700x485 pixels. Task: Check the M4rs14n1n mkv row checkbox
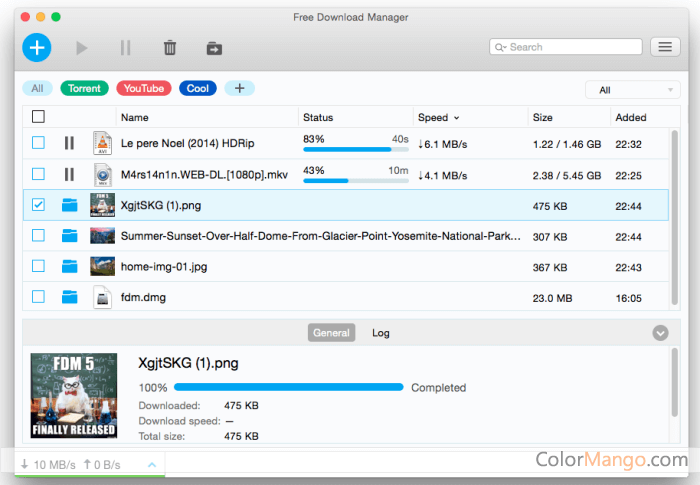tap(38, 173)
